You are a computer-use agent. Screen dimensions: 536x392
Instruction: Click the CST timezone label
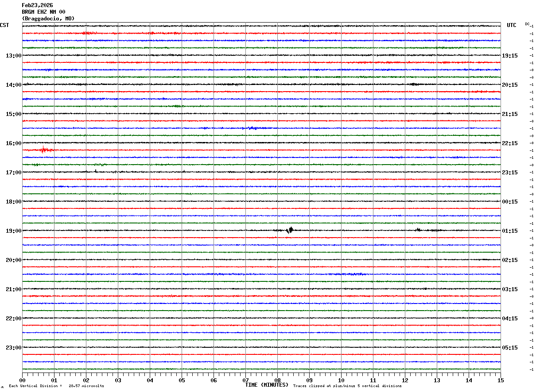(x=4, y=25)
